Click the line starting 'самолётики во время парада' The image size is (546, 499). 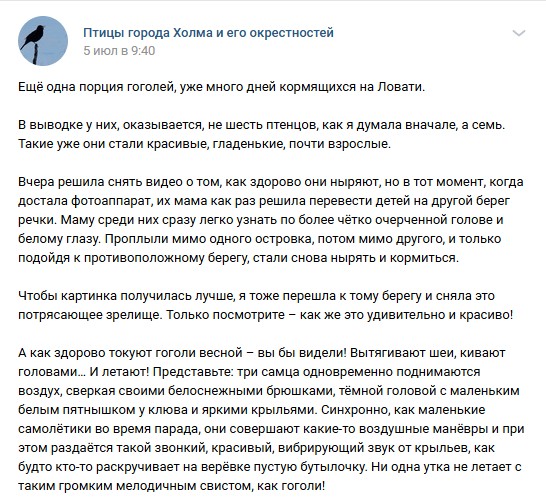[271, 429]
